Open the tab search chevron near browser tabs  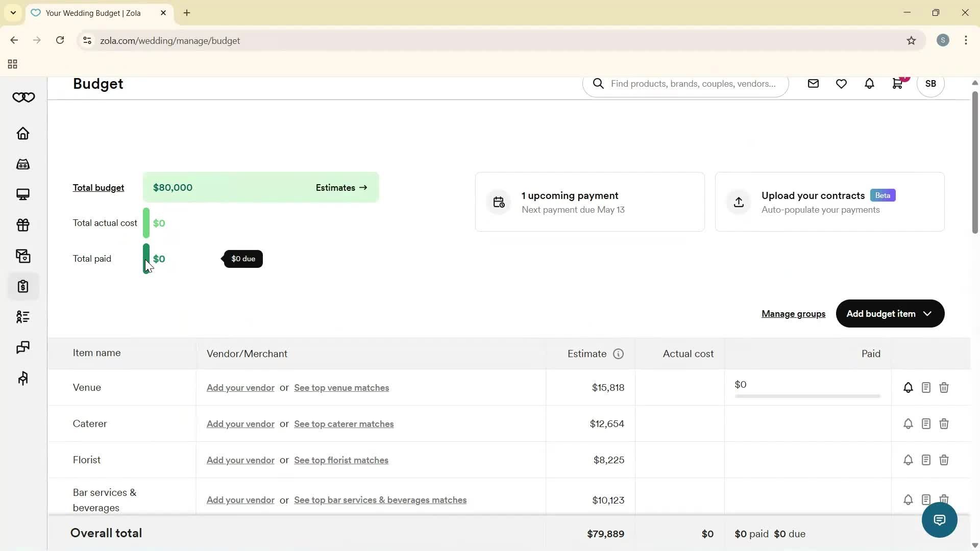coord(13,13)
